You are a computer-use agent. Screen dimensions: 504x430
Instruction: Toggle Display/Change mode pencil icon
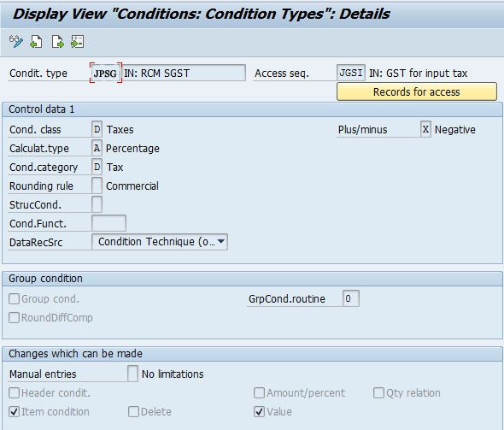click(x=16, y=42)
